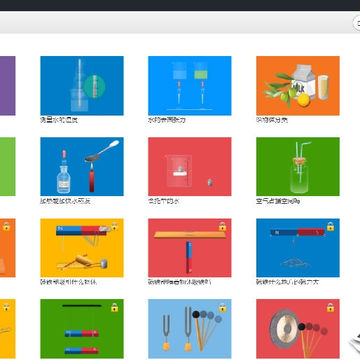Viewport: 360px width, 360px height.
Task: Open the green bottle with straws experiment
Action: [x=298, y=167]
